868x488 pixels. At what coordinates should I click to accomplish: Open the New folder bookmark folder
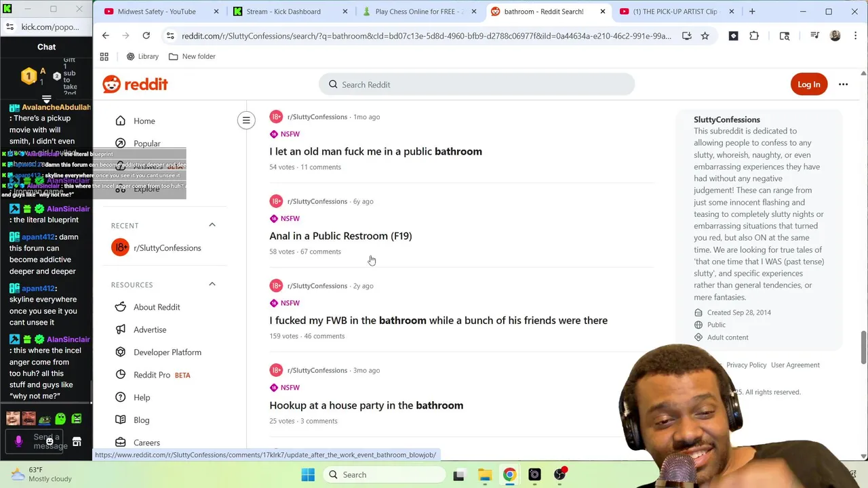click(x=192, y=56)
